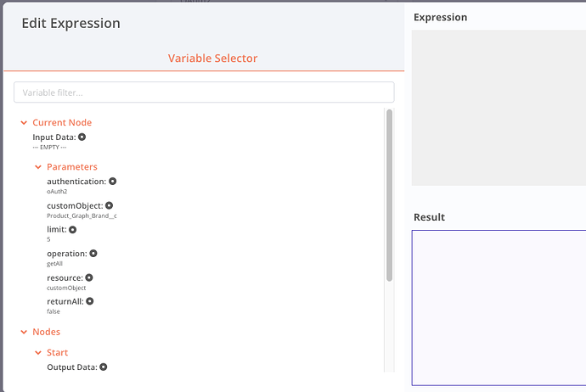Click the Result output box
The width and height of the screenshot is (586, 392).
[499, 307]
